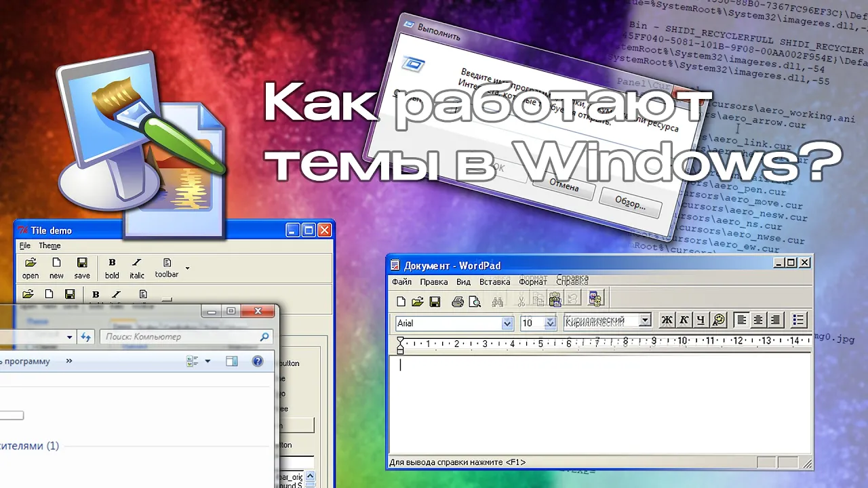
Task: Click the Open folder icon in WordPad toolbar
Action: tap(418, 302)
